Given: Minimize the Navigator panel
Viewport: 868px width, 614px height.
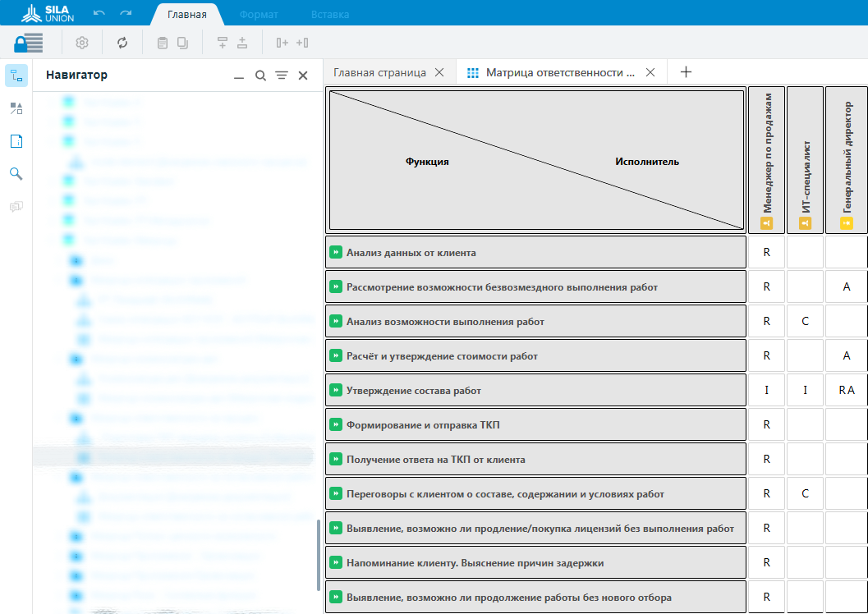Looking at the screenshot, I should point(239,76).
